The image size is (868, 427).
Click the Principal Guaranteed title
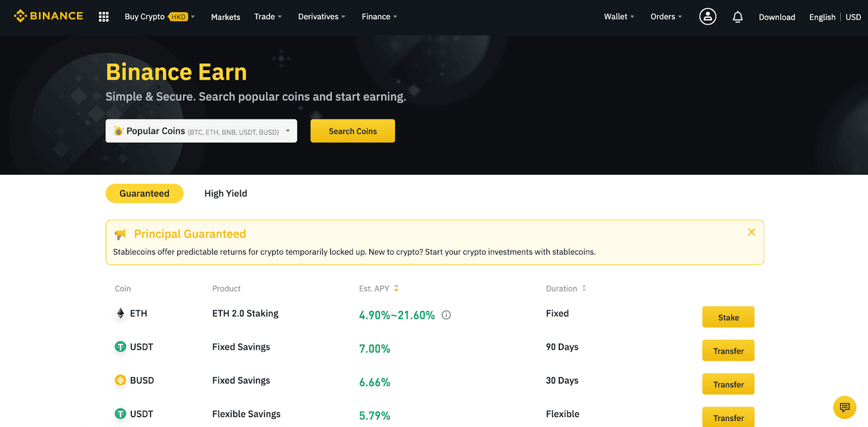(190, 234)
